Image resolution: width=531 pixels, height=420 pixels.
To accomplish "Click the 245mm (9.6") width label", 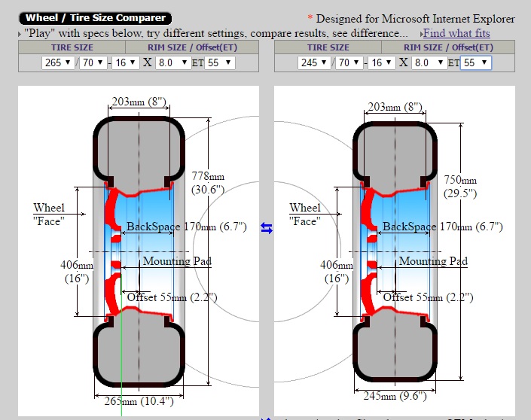I will [x=395, y=396].
